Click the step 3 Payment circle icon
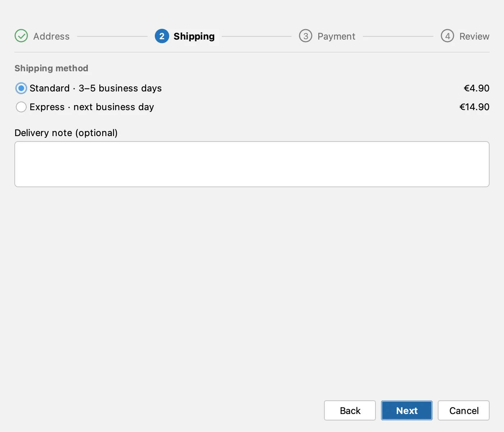Image resolution: width=504 pixels, height=432 pixels. [x=306, y=36]
